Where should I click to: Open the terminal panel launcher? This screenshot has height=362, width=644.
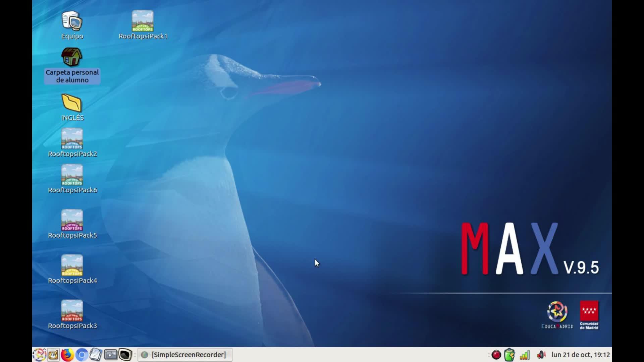coord(125,355)
